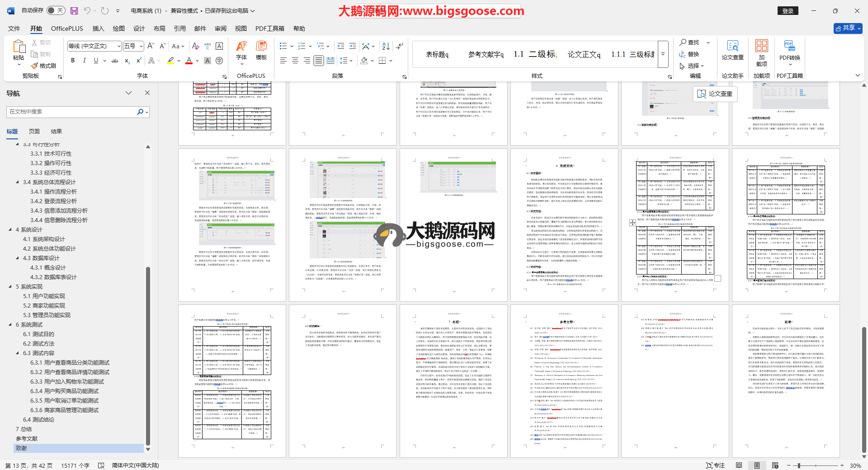Click the 共享 button
This screenshot has width=868, height=470.
tap(848, 28)
